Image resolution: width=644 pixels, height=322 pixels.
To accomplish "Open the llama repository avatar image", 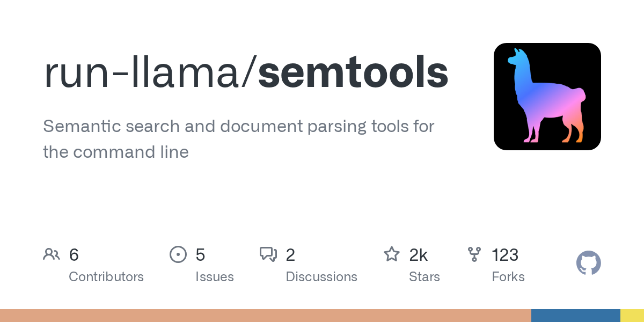I will (x=547, y=97).
